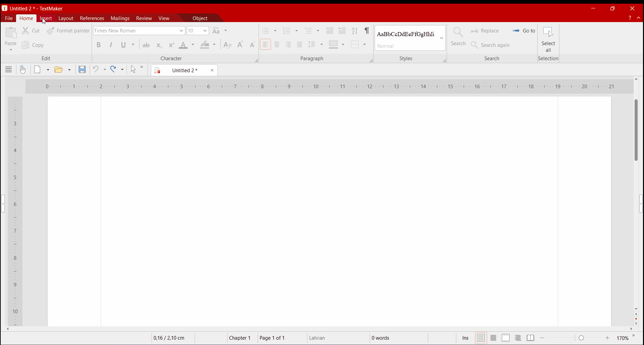Apply strikethrough formatting icon

(146, 45)
